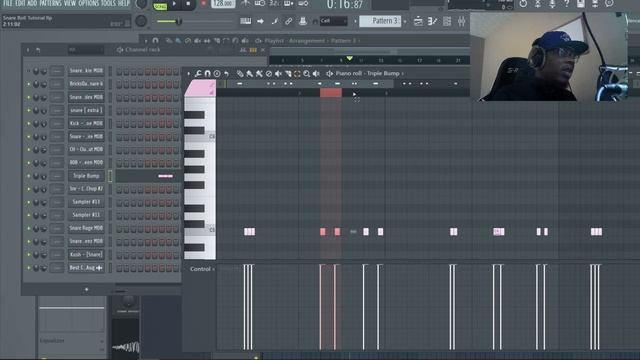Open the EDIT menu
Image resolution: width=640 pixels, height=360 pixels.
[x=20, y=3]
